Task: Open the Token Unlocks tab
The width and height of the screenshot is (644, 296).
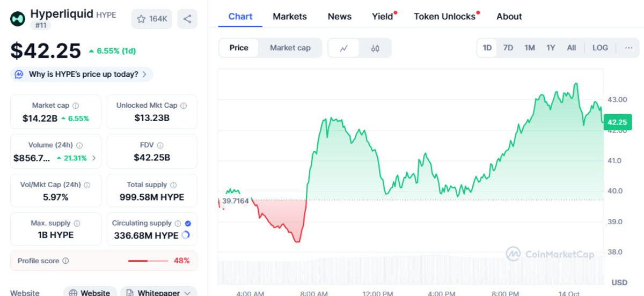Action: 445,17
